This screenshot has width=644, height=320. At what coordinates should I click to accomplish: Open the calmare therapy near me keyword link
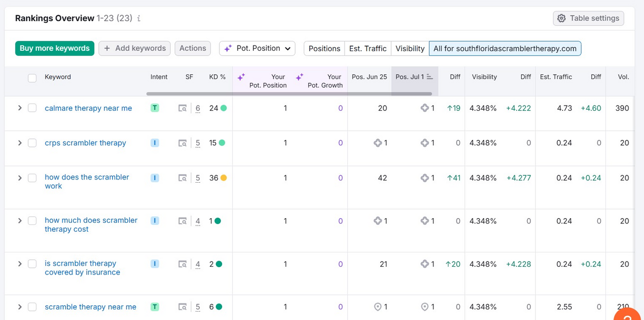[x=88, y=108]
